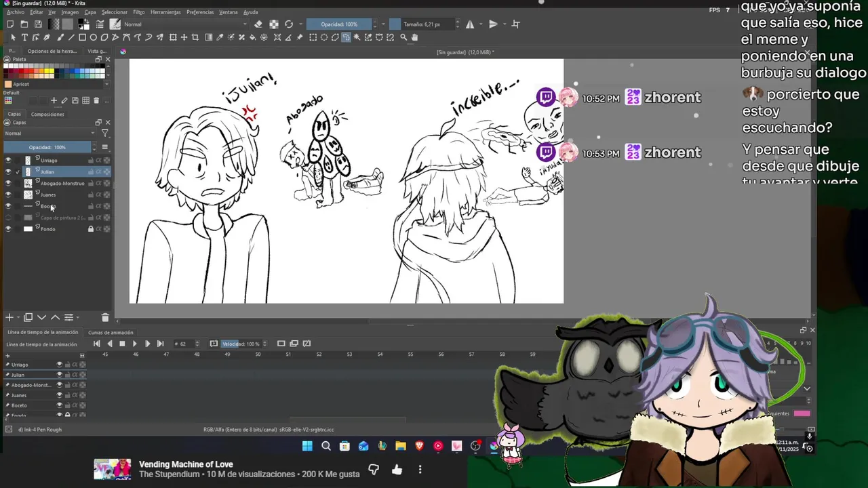Image resolution: width=868 pixels, height=488 pixels.
Task: Toggle Urriago visibility in the animation timeline
Action: click(59, 365)
